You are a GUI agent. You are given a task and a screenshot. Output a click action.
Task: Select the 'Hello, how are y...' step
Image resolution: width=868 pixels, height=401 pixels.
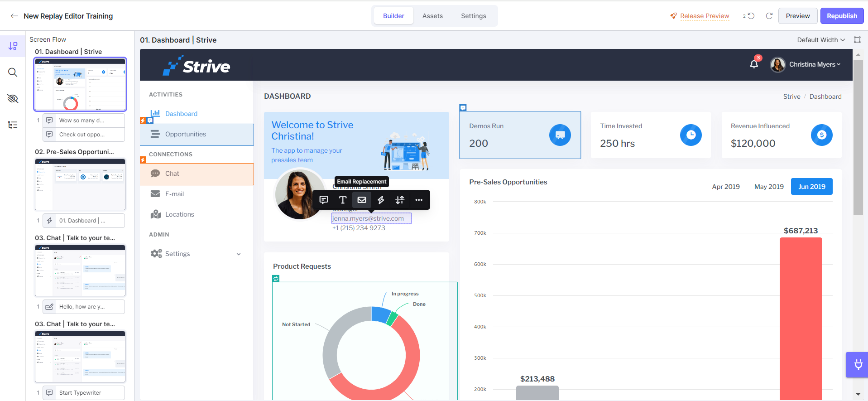84,307
